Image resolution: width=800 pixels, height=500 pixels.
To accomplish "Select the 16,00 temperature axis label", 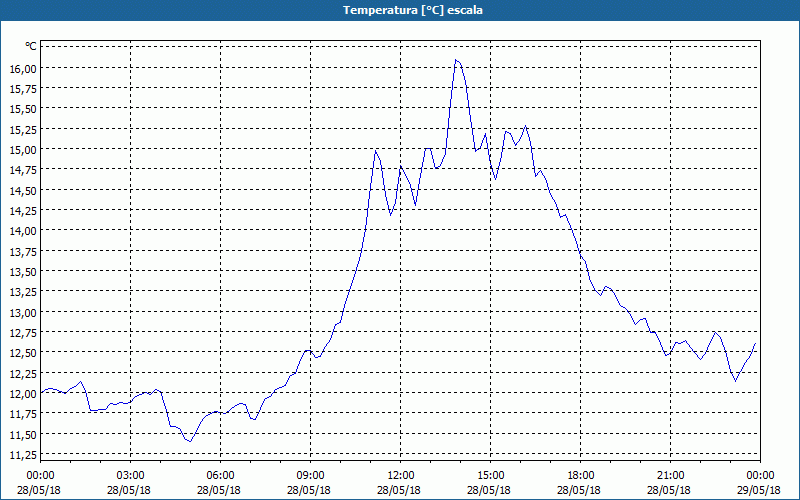I will [23, 69].
